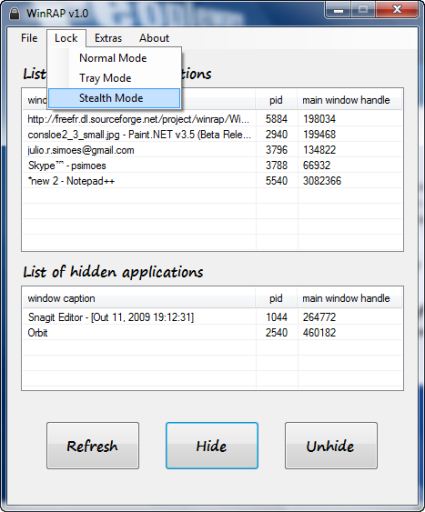Select the Orbit hidden application row
The width and height of the screenshot is (425, 512).
[x=212, y=333]
